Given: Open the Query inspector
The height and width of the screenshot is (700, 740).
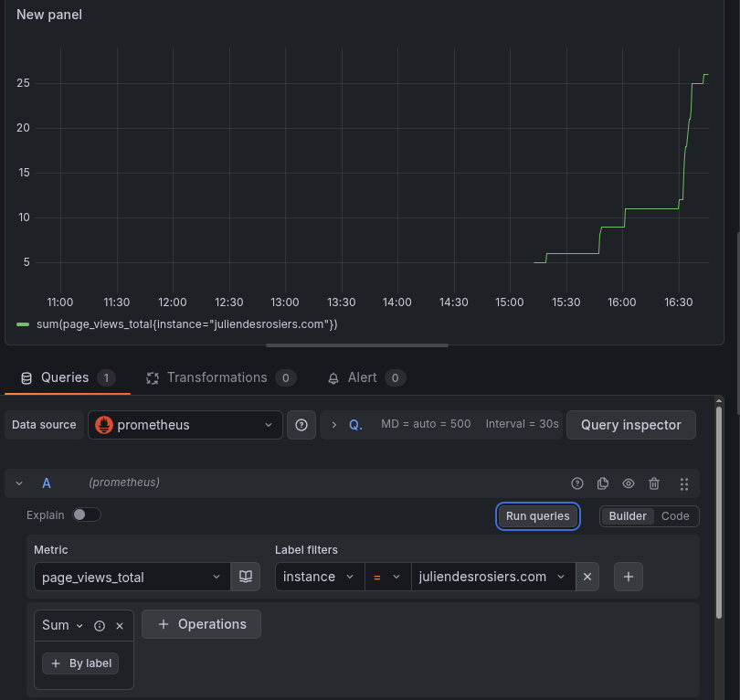Looking at the screenshot, I should (630, 424).
